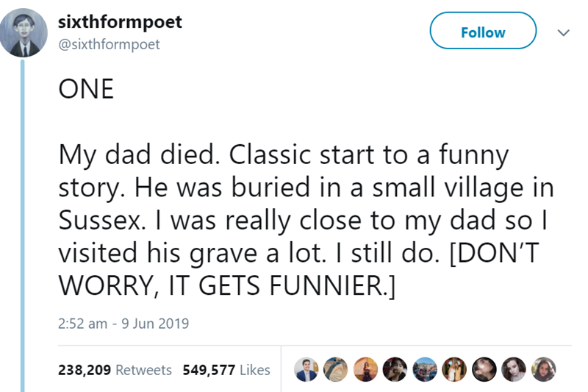Screen dimensions: 588x392
Task: Click third liker avatar, woman in dark dress
Action: [365, 369]
